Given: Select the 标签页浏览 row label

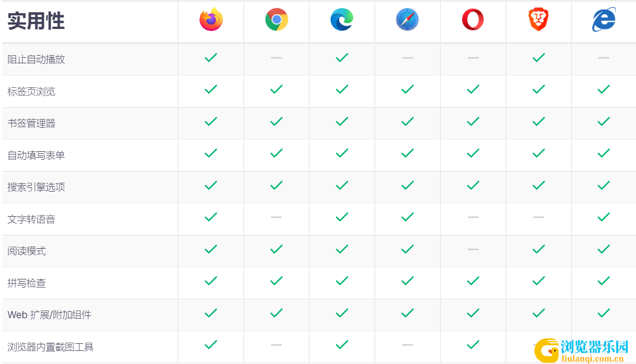Looking at the screenshot, I should (x=31, y=92).
